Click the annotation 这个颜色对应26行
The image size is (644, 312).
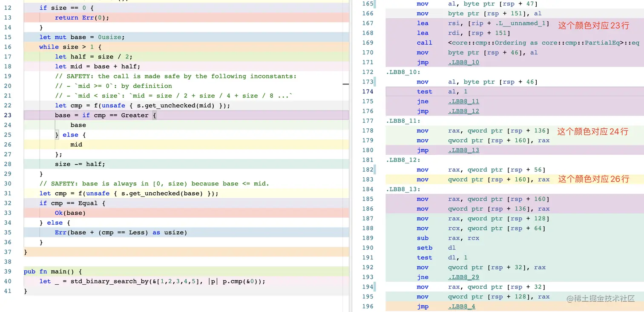tap(593, 179)
